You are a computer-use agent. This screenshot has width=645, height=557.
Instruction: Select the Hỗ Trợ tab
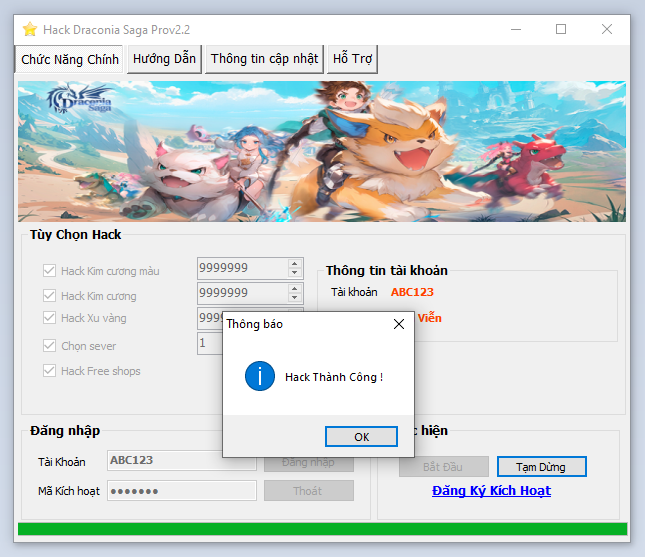click(353, 59)
